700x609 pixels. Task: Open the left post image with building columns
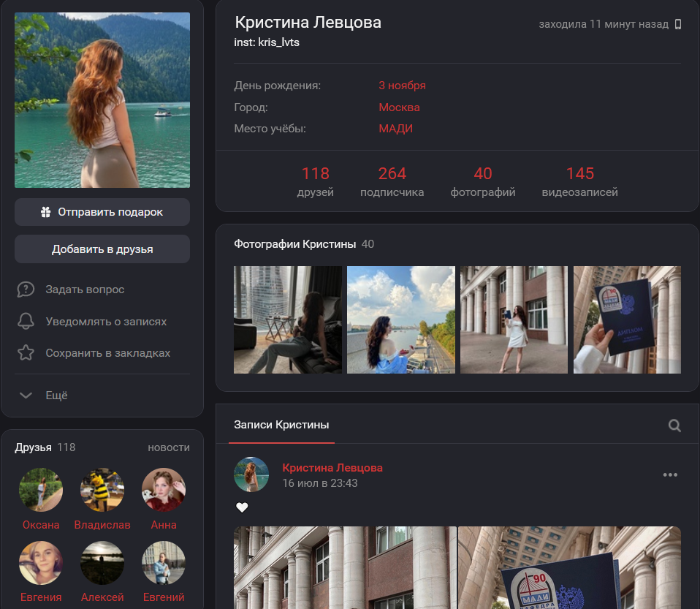tap(345, 567)
